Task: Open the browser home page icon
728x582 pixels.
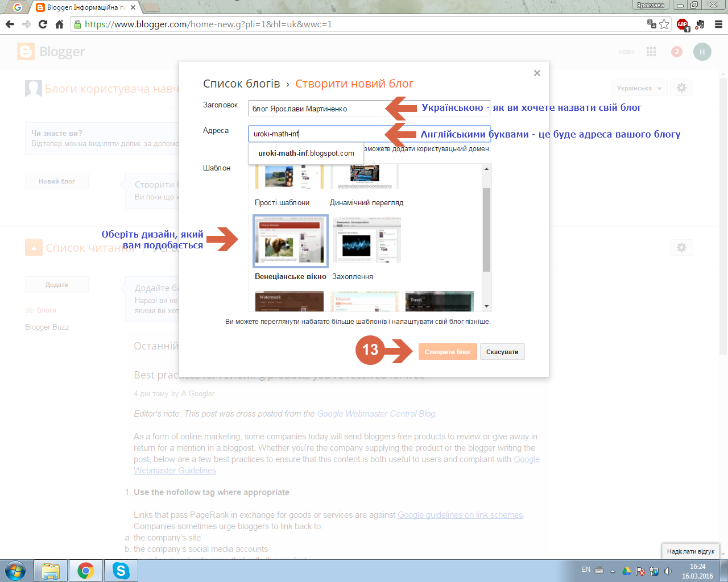Action: click(x=59, y=24)
